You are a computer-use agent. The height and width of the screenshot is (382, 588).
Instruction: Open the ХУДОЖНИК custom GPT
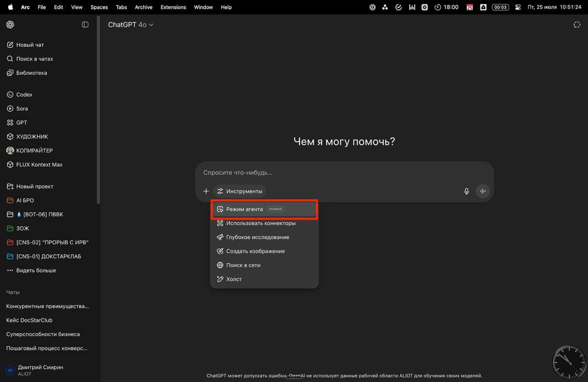pyautogui.click(x=49, y=137)
